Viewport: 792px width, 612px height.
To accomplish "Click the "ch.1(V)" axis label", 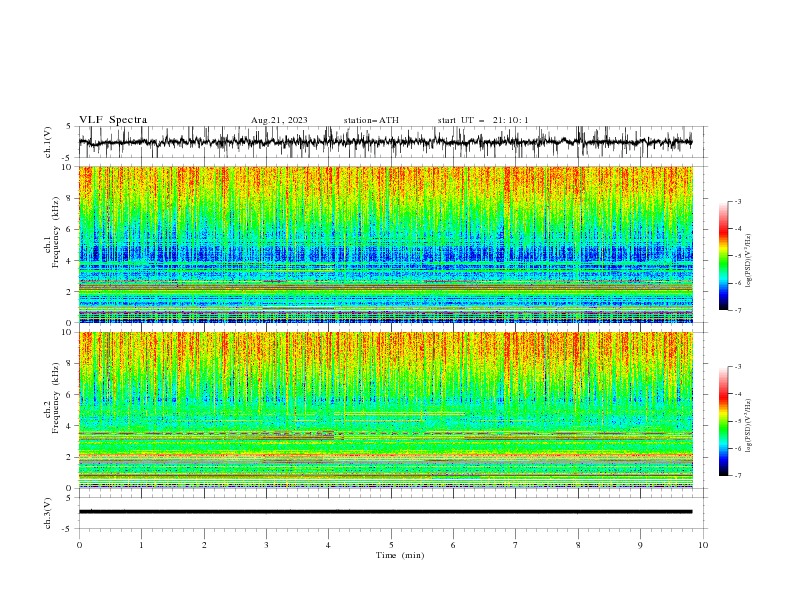I will point(48,142).
